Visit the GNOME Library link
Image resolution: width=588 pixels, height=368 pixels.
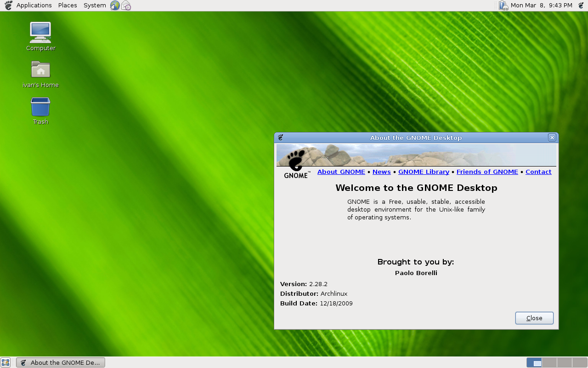pos(424,172)
